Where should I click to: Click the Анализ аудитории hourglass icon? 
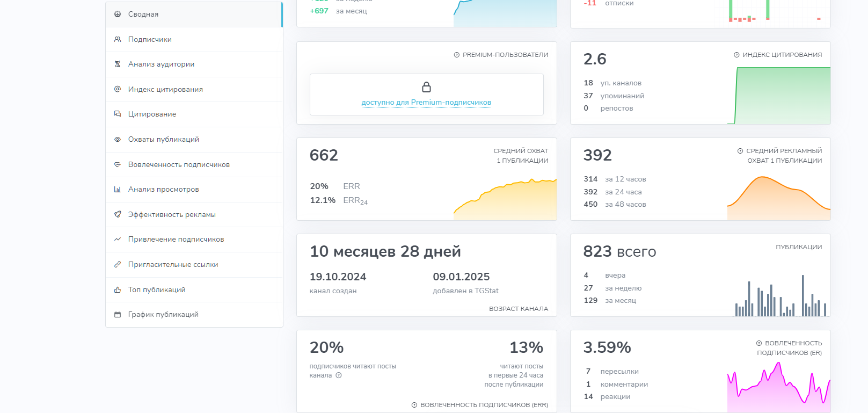click(118, 64)
